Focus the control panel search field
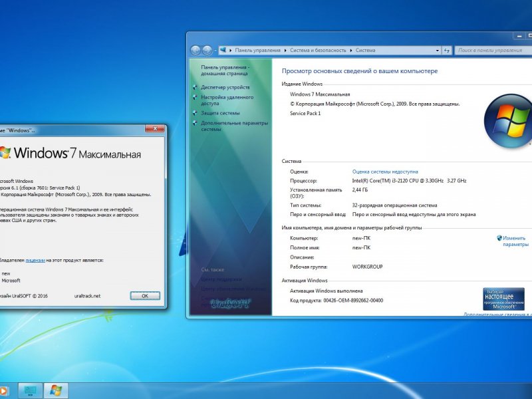 [x=493, y=51]
